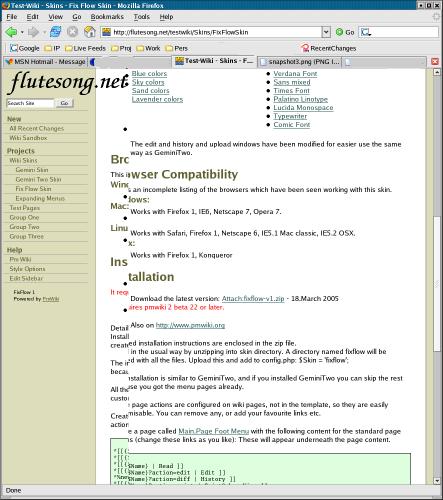This screenshot has height=500, width=443.
Task: Reload the page with the refresh icon
Action: pos(55,32)
